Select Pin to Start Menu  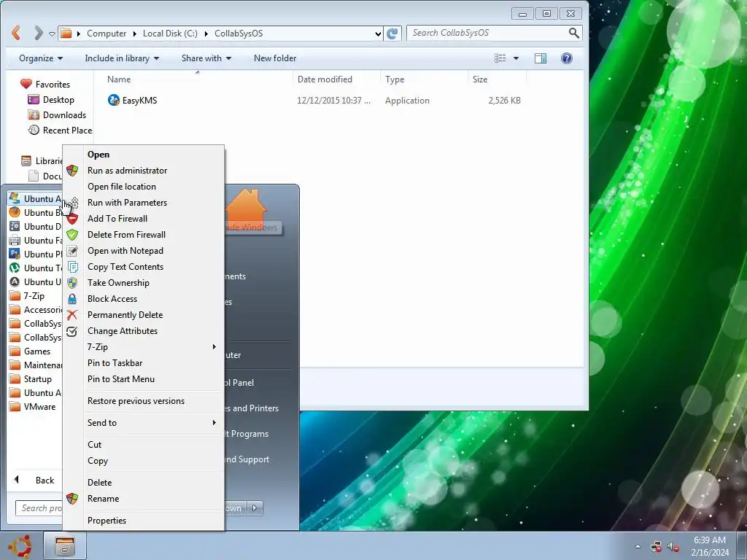121,379
